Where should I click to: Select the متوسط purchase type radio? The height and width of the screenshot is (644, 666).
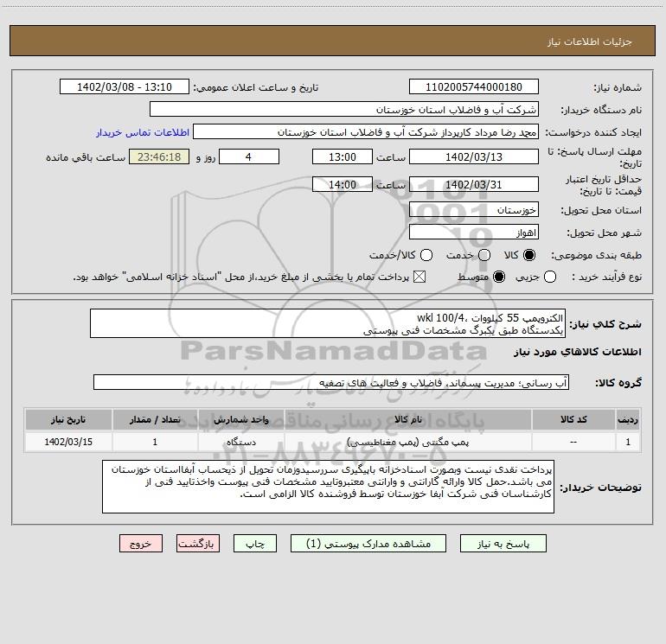click(x=499, y=277)
